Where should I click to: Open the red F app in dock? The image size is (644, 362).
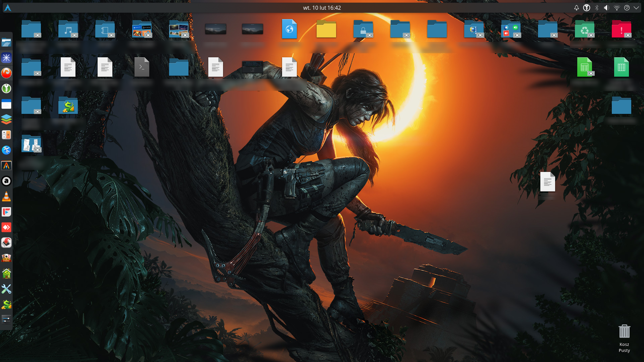click(x=7, y=212)
